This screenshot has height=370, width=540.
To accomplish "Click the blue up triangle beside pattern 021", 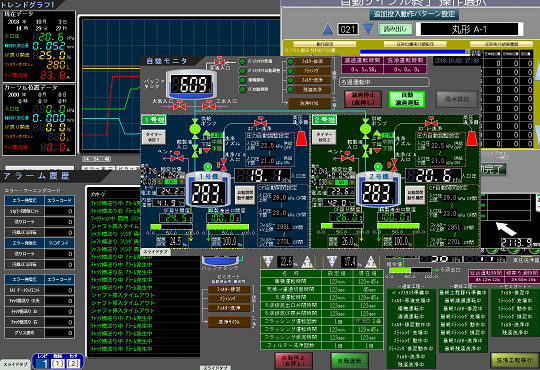I will point(328,29).
